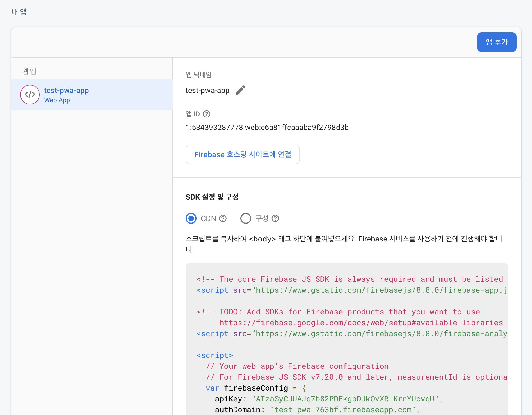
Task: Click the authDomain line in code
Action: coord(316,410)
